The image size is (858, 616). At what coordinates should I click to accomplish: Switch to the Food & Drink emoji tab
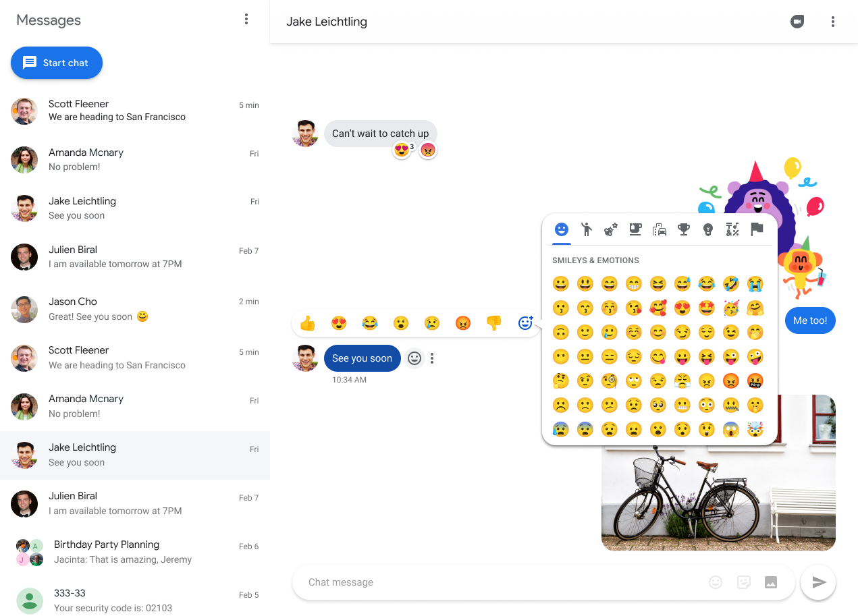(635, 229)
